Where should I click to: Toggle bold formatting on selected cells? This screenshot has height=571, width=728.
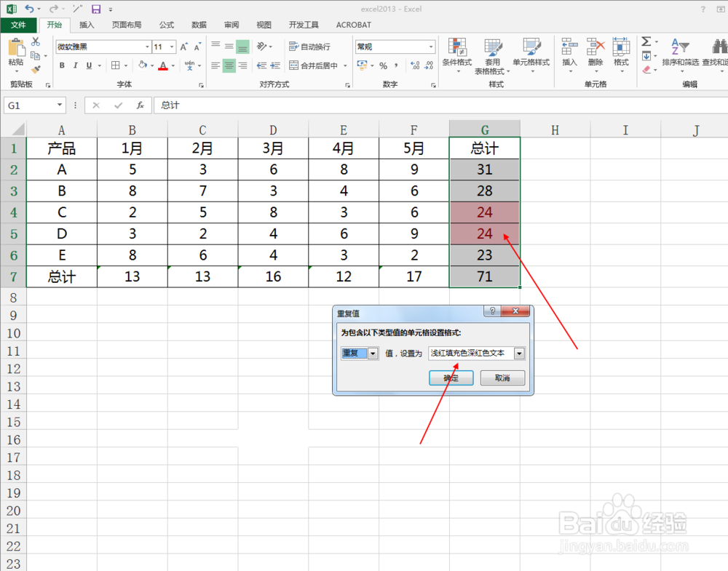[x=62, y=65]
